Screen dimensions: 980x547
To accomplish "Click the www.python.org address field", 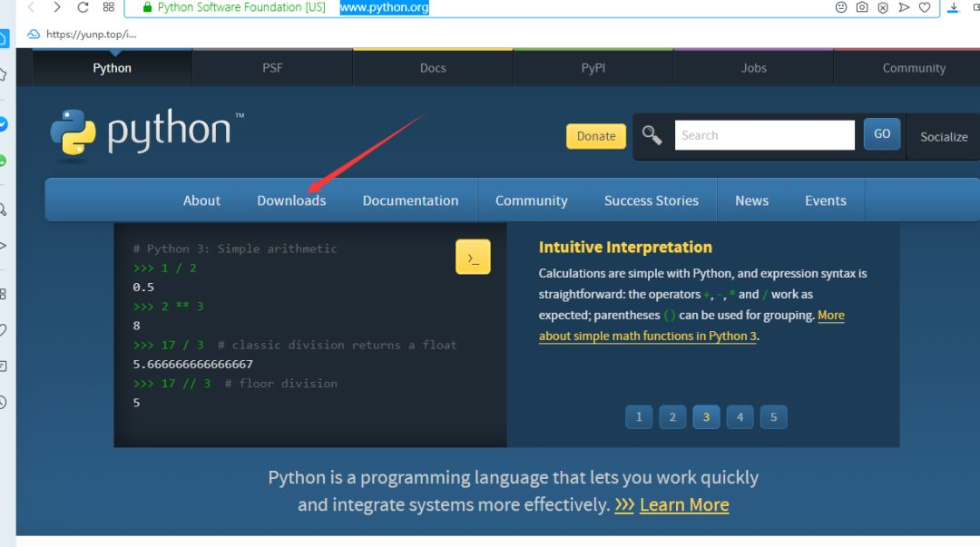I will (x=384, y=7).
